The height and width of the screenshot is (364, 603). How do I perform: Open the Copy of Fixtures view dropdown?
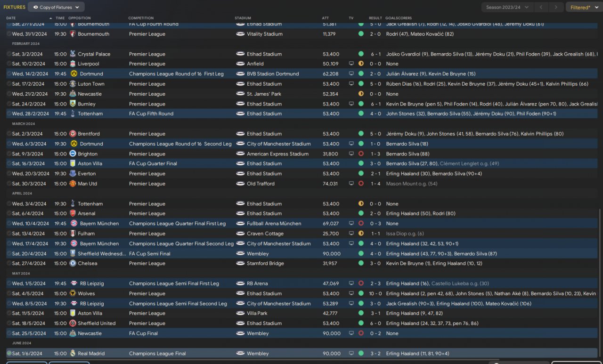click(56, 7)
